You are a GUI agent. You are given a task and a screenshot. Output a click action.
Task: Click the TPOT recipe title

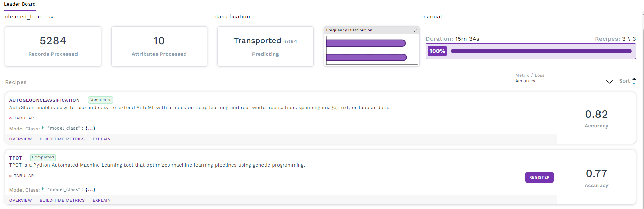16,158
